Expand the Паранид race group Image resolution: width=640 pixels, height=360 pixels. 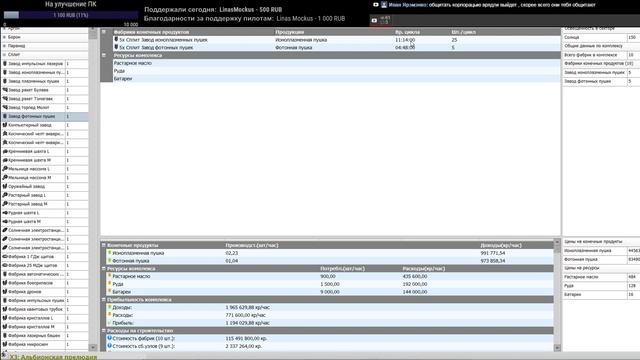(x=4, y=46)
